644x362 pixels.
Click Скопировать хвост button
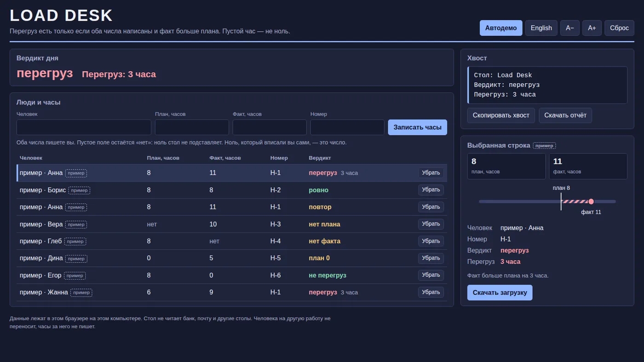pos(501,115)
